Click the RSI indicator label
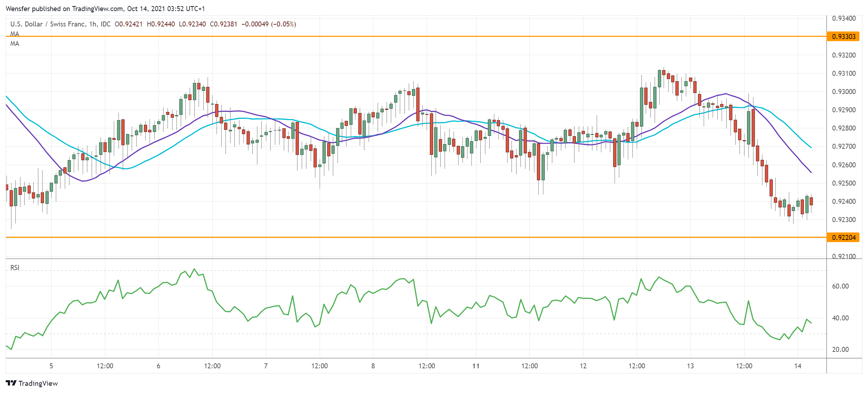This screenshot has width=868, height=393. click(15, 267)
